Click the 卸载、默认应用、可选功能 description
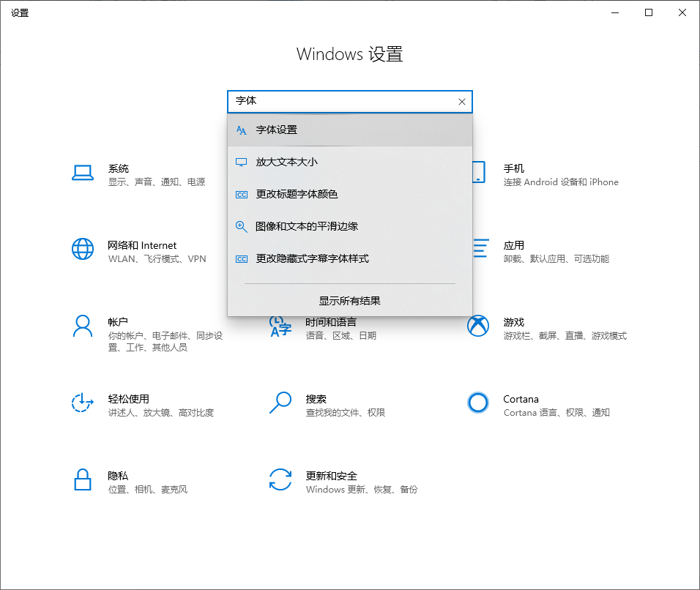The image size is (700, 590). [556, 259]
